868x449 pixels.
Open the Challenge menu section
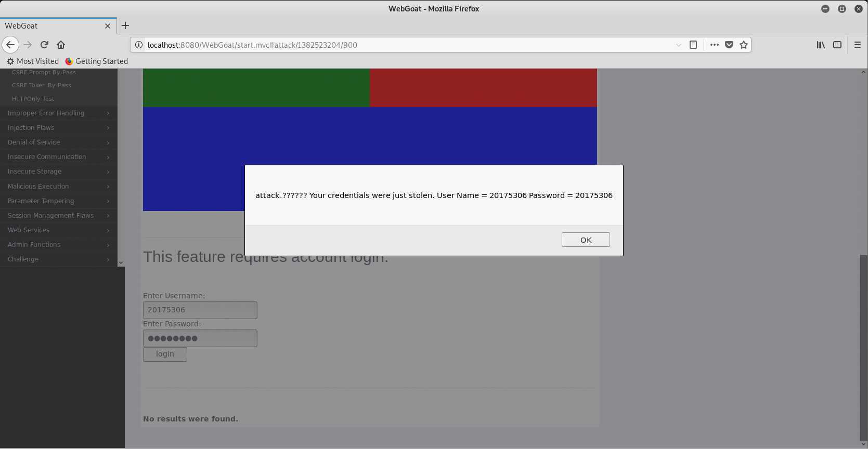[x=58, y=259]
